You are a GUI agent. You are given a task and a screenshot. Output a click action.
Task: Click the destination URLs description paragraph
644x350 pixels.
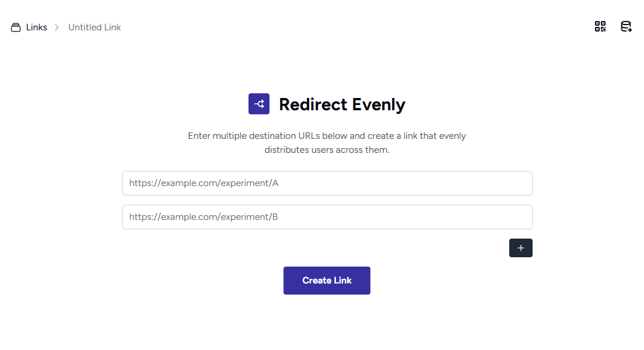click(327, 143)
